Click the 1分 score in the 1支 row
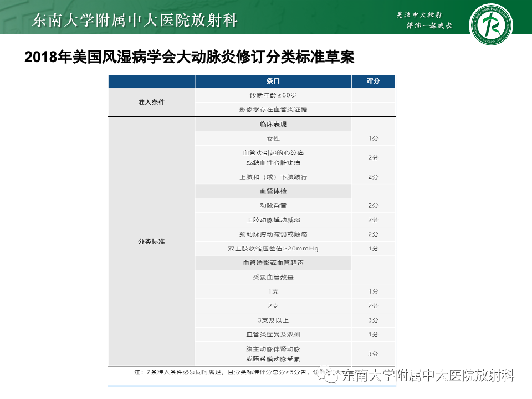532x399 pixels. [x=373, y=291]
